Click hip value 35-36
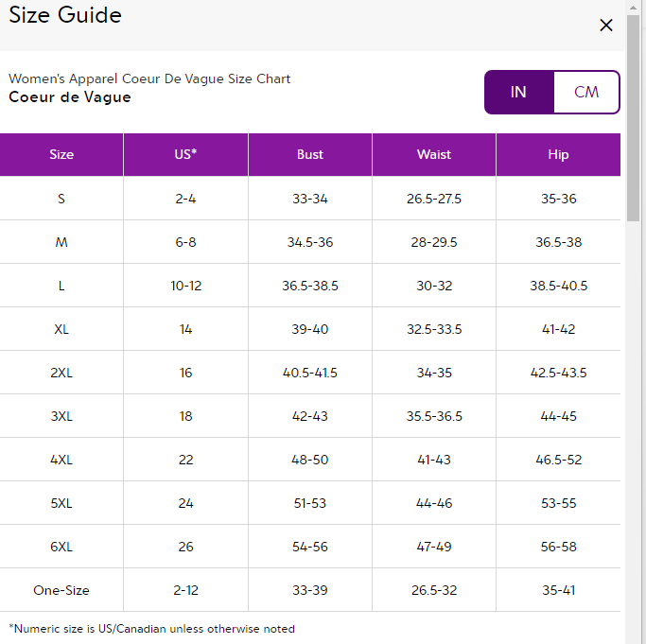The width and height of the screenshot is (646, 644). [x=558, y=199]
